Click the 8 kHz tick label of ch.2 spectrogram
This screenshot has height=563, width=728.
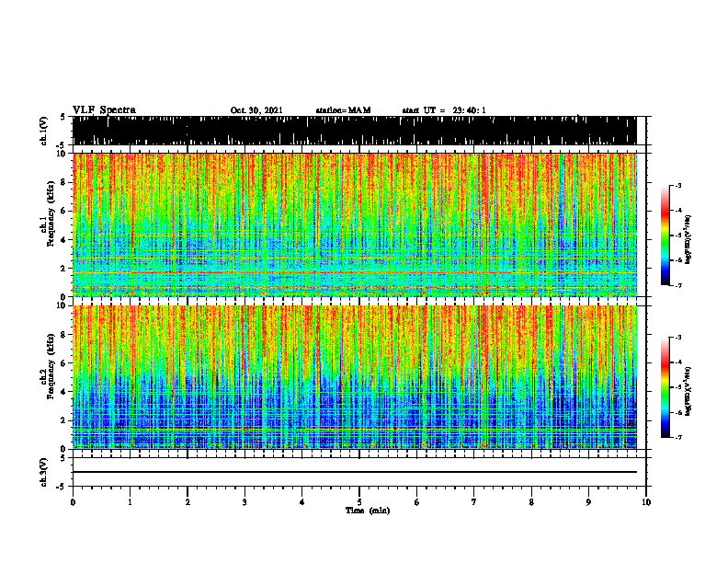coord(64,335)
